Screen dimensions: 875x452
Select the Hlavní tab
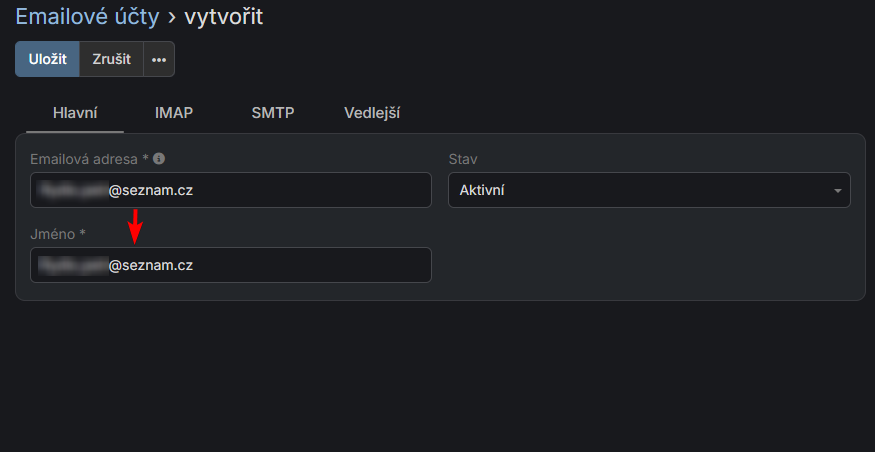tap(75, 113)
